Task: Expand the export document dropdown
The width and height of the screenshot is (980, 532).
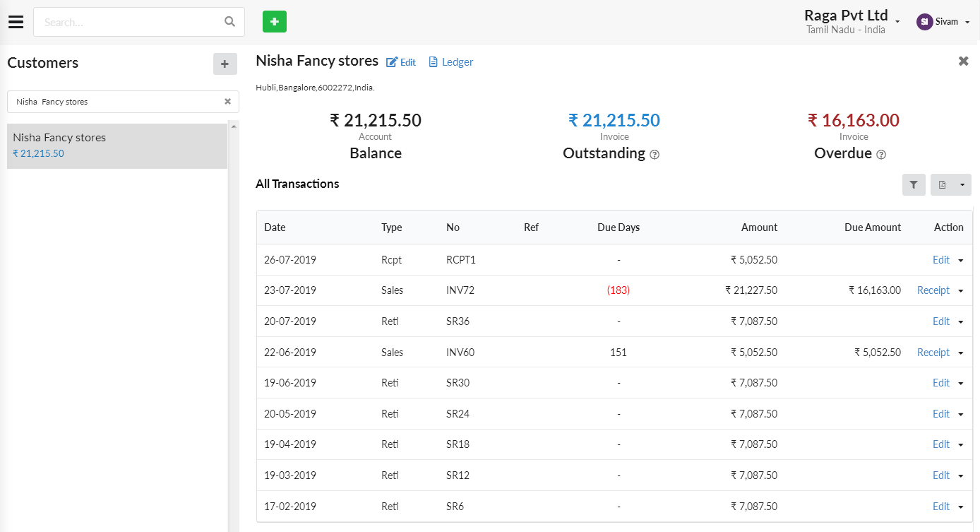Action: pyautogui.click(x=961, y=185)
